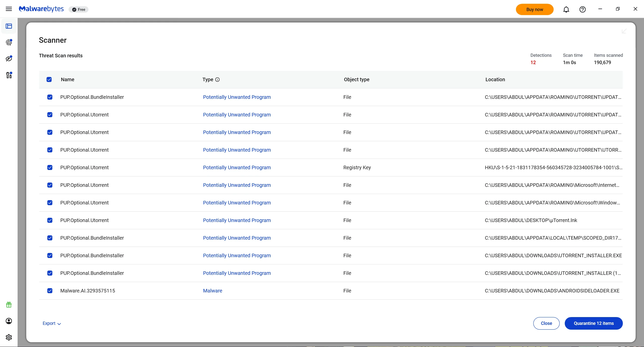Click the Type column info icon
The width and height of the screenshot is (644, 347).
click(x=217, y=80)
